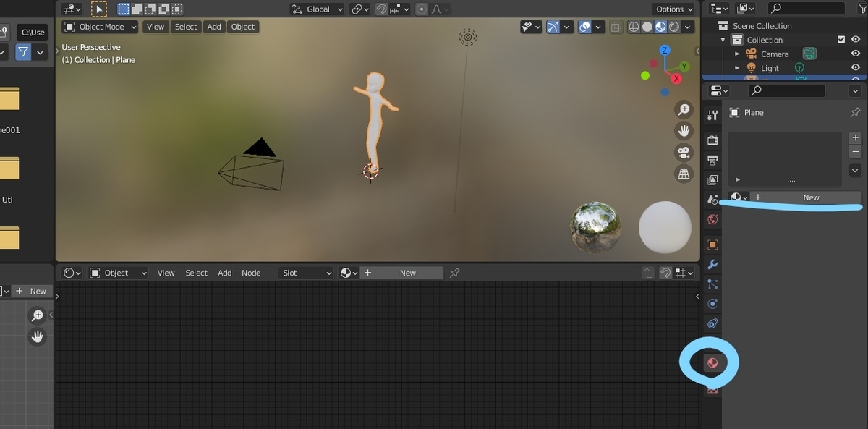
Task: Pin the node editor material
Action: tap(455, 273)
